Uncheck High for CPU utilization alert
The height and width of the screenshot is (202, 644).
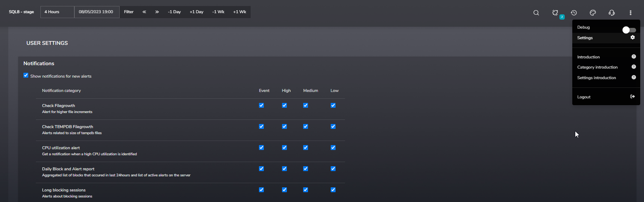[x=284, y=148]
